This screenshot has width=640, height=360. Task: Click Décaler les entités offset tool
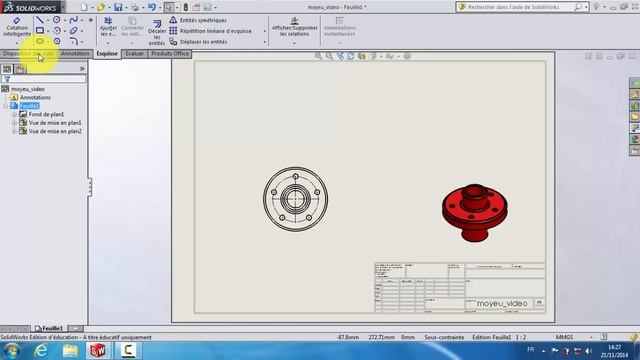click(x=157, y=32)
